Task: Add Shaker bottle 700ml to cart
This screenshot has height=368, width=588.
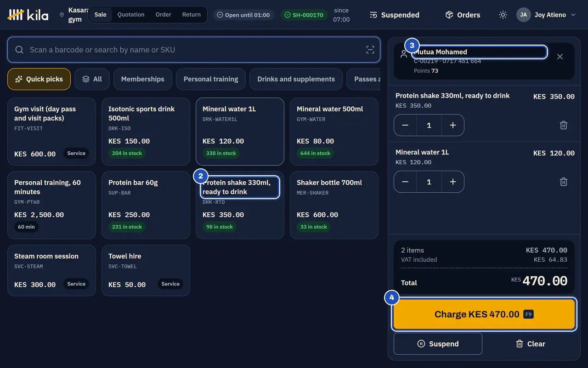Action: (334, 205)
